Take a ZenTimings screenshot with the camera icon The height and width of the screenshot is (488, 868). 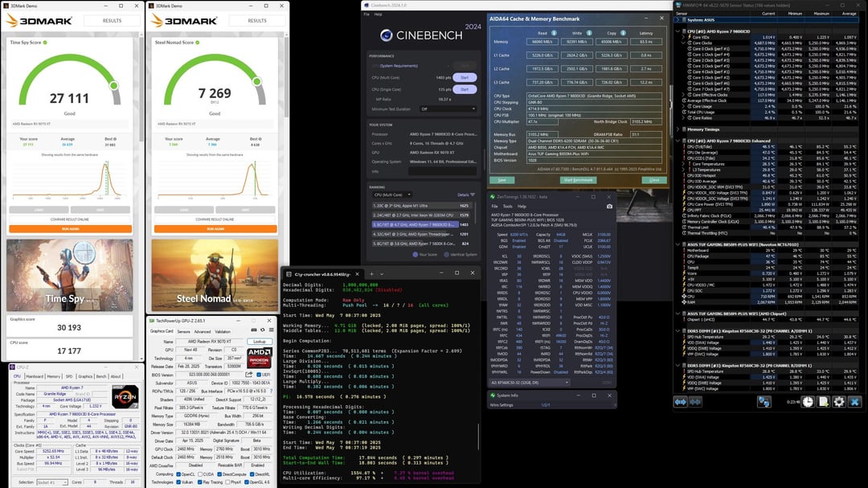609,206
